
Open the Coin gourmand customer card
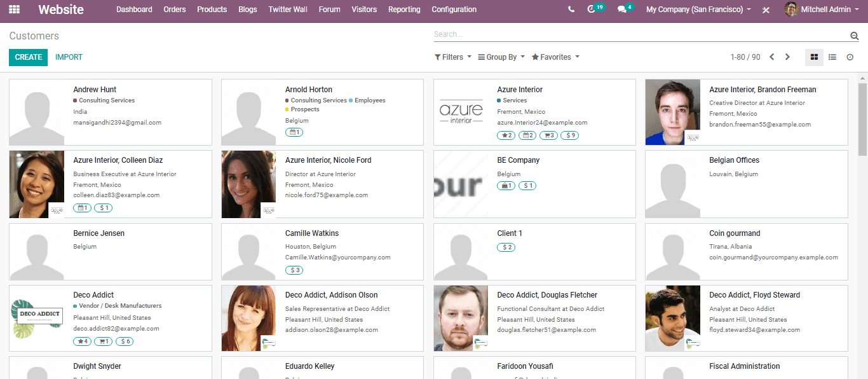point(747,252)
